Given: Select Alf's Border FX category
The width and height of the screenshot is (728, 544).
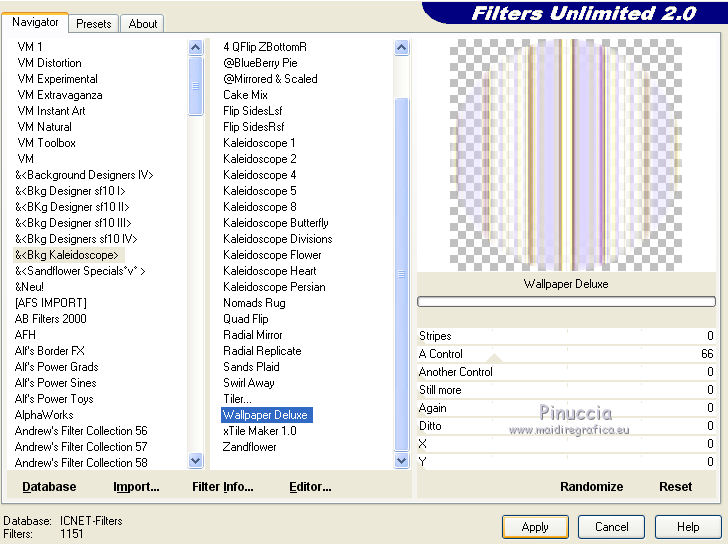Looking at the screenshot, I should click(x=50, y=351).
